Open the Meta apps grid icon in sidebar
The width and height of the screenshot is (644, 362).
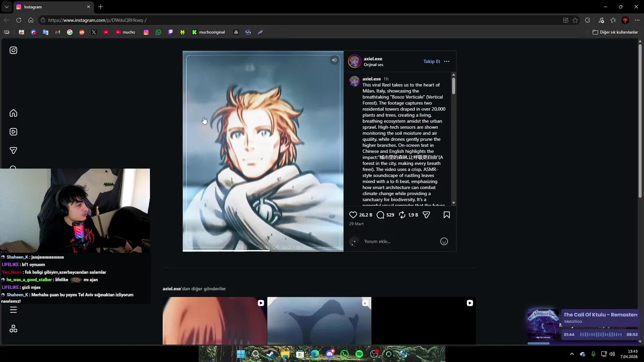click(14, 328)
